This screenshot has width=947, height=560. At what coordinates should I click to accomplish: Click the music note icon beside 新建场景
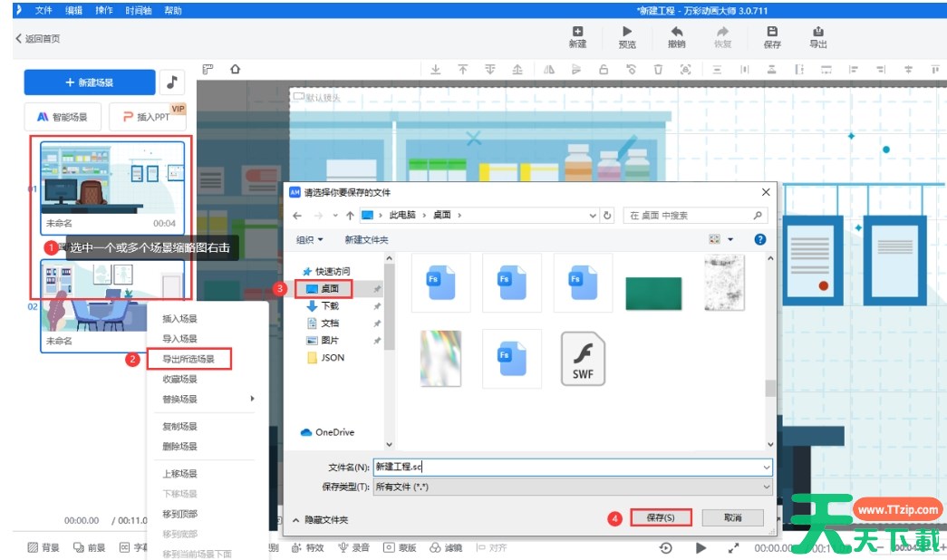171,82
